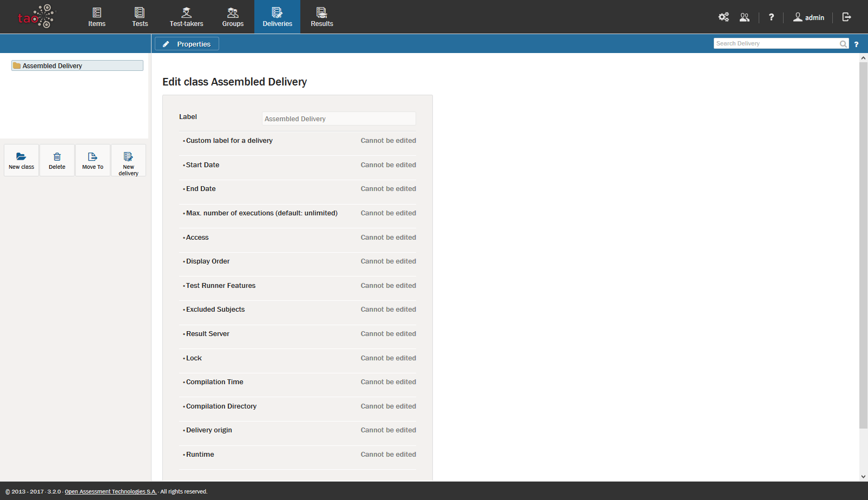Select the Deliveries tab
Screen dimensions: 868x500
coord(277,17)
